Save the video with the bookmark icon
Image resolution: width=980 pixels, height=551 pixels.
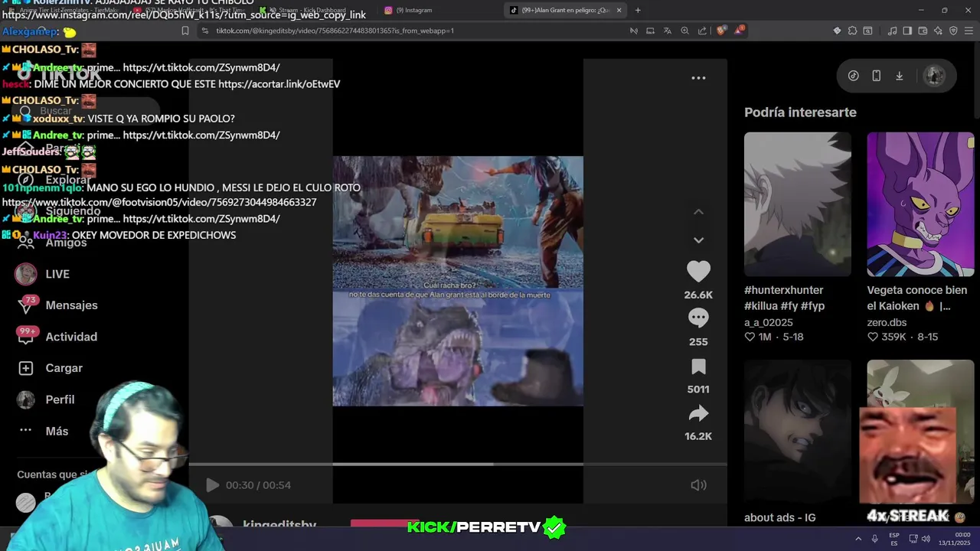pos(698,367)
